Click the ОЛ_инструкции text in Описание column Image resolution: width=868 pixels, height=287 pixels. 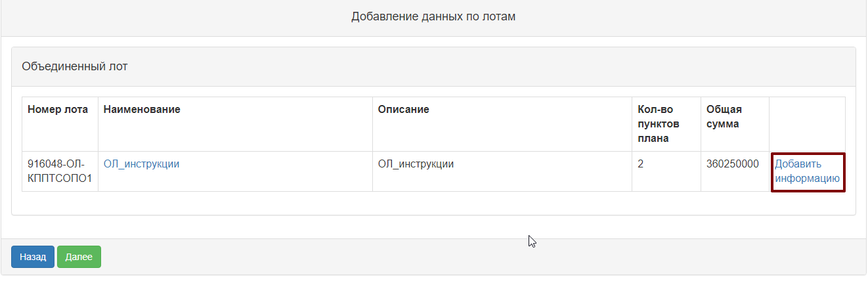click(x=416, y=164)
